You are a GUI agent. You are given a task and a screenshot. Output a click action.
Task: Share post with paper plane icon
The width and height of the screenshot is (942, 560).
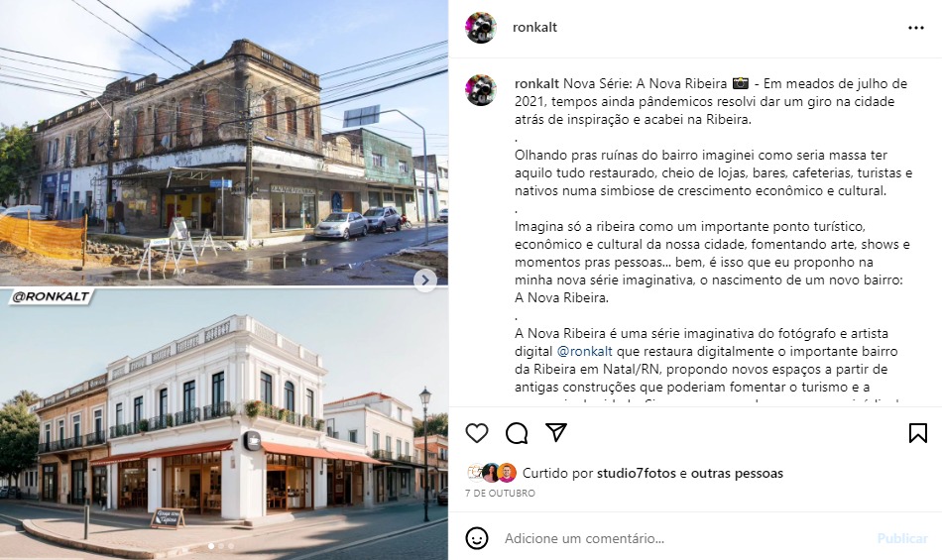(556, 432)
